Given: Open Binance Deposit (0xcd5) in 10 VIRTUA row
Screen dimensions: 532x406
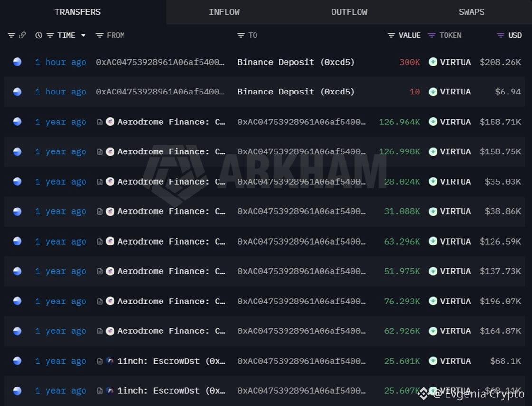Looking at the screenshot, I should (x=296, y=92).
